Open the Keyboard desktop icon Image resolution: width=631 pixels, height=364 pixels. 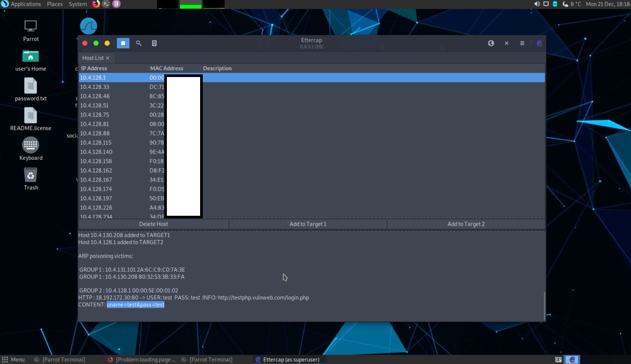coord(31,149)
